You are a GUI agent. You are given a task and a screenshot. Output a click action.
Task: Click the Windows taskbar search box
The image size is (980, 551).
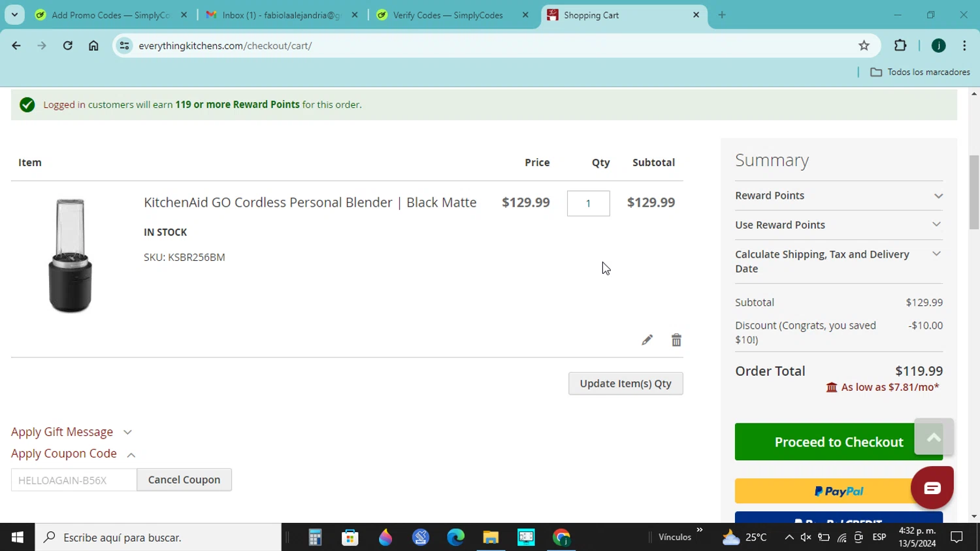coord(158,537)
